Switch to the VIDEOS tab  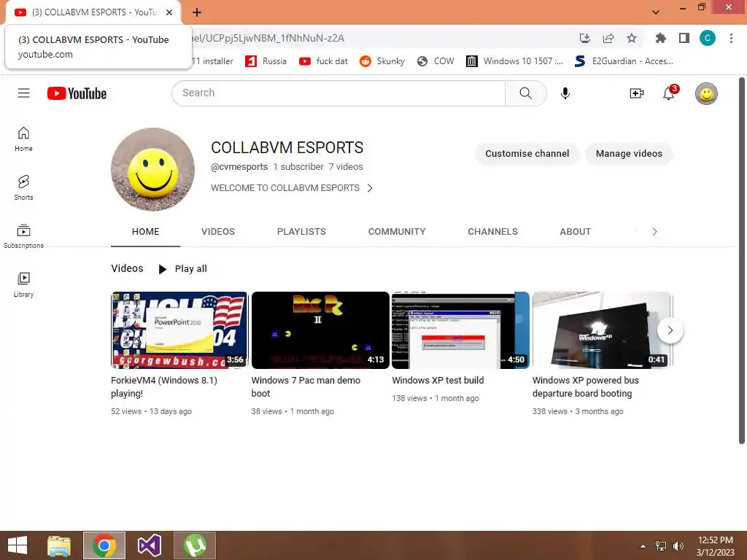tap(217, 231)
